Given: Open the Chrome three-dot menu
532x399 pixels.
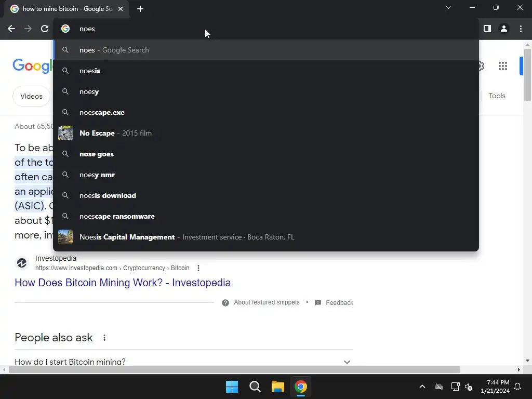Looking at the screenshot, I should point(521,29).
